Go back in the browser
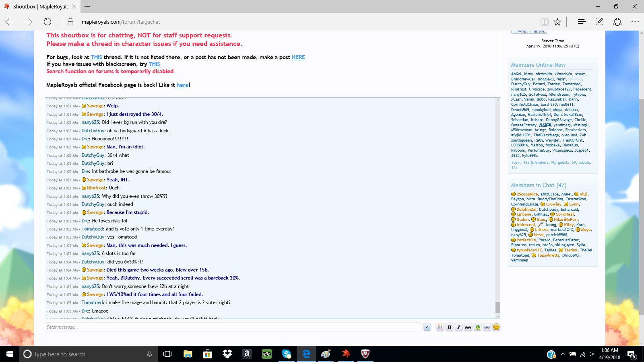 coord(9,22)
